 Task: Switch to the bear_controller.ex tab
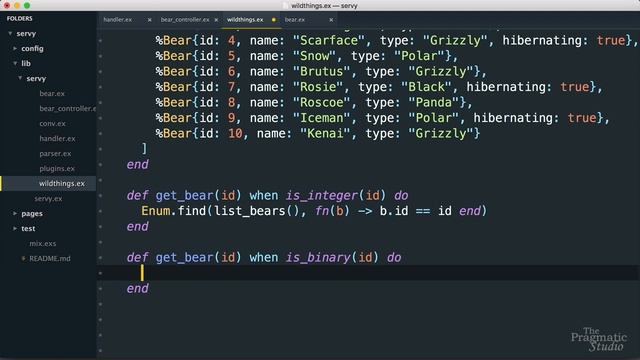pos(185,20)
